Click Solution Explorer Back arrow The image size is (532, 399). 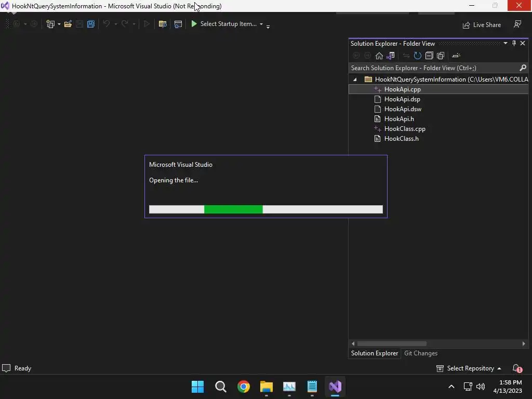(x=356, y=56)
